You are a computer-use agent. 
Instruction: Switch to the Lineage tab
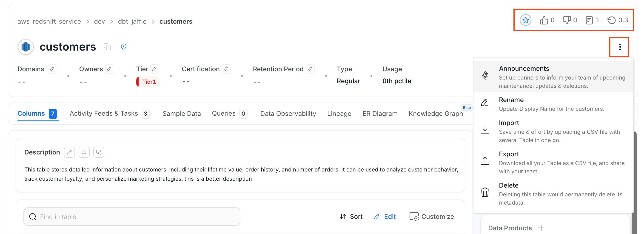click(x=339, y=114)
